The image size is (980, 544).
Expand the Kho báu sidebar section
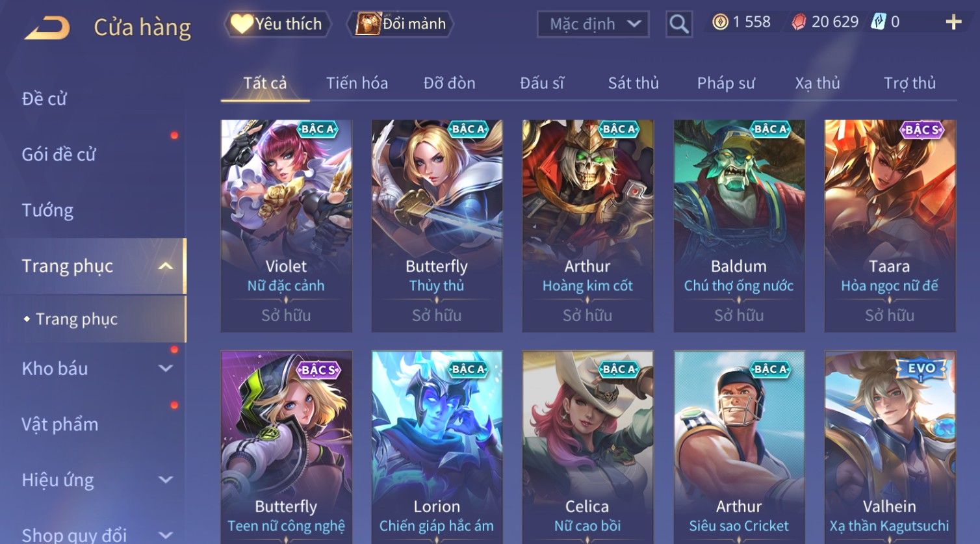click(166, 369)
